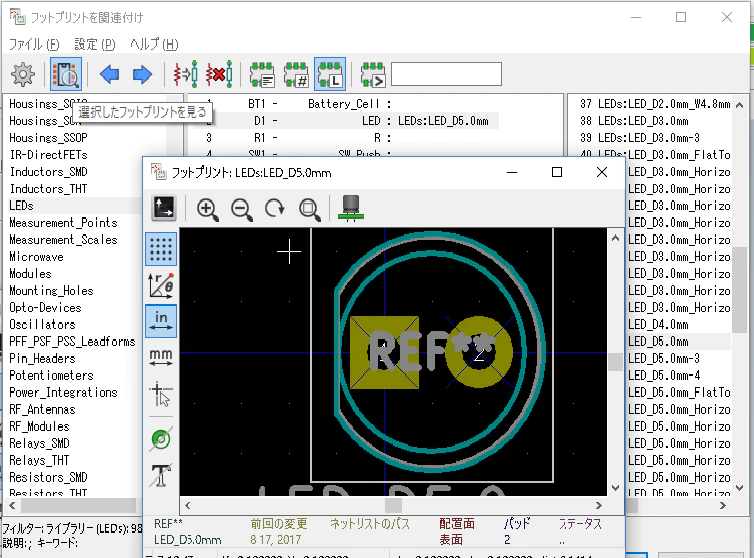Toggle text sketch mode icon
Screen dimensions: 754x558
point(161,475)
